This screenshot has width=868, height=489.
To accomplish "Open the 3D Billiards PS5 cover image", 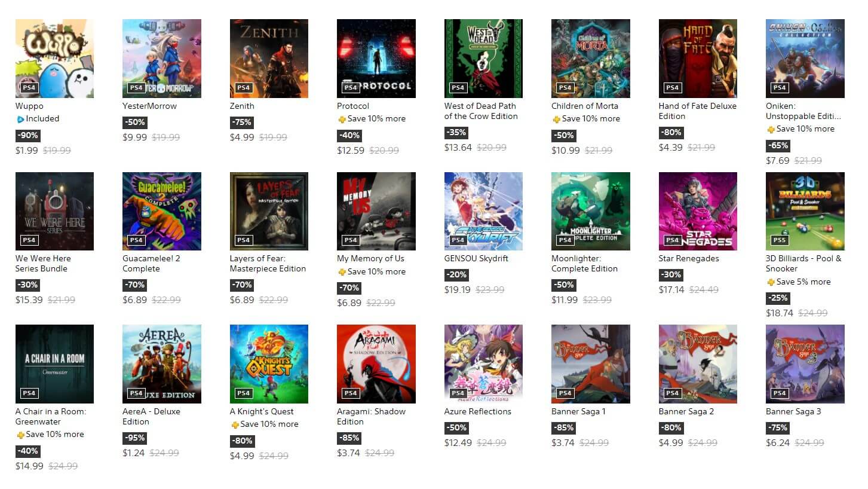I will pyautogui.click(x=805, y=211).
